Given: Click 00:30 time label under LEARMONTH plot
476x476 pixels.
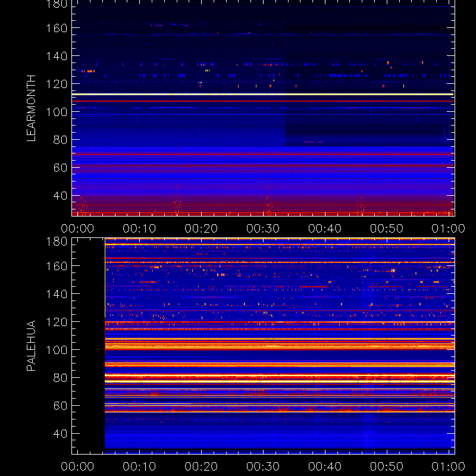Looking at the screenshot, I should (x=263, y=228).
